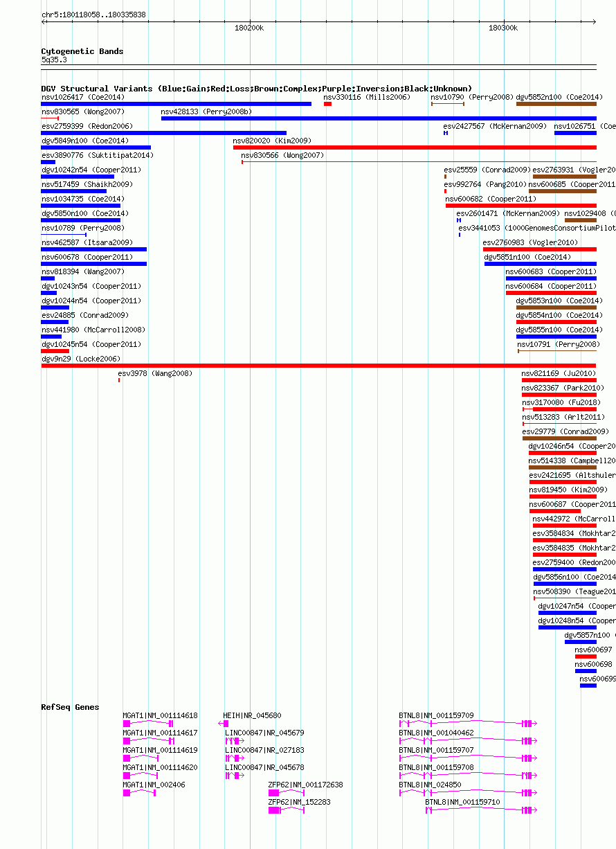Select nsv823367 (Park2010) variant

point(559,395)
